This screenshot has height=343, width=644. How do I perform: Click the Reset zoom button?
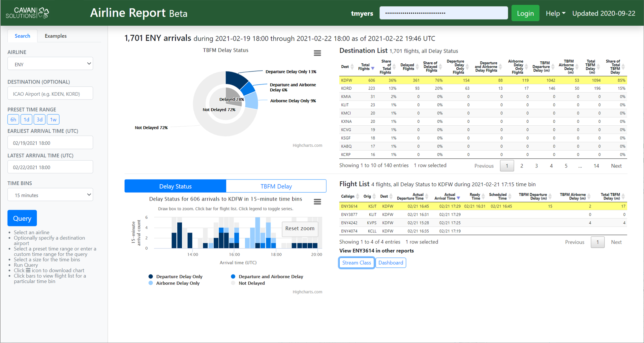[299, 228]
